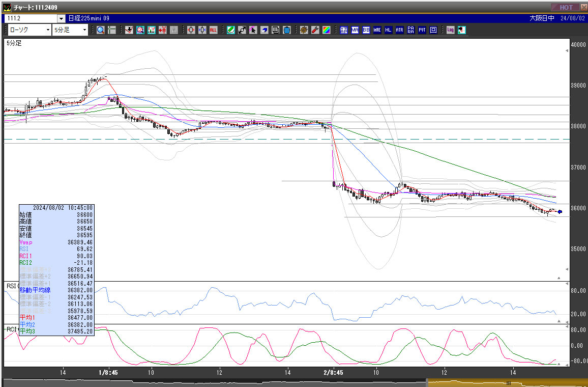This screenshot has height=387, width=588.
Task: Click the magnifier icon with red number 2
Action: [140, 30]
